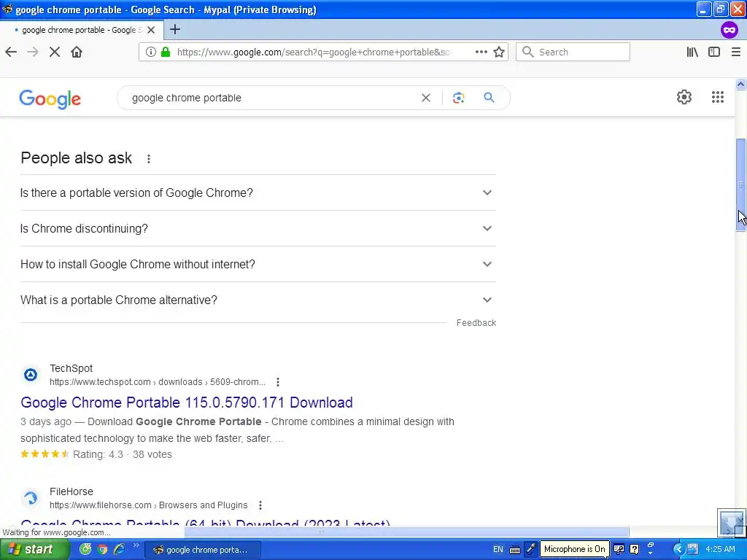
Task: Click the Feedback link
Action: coord(476,323)
